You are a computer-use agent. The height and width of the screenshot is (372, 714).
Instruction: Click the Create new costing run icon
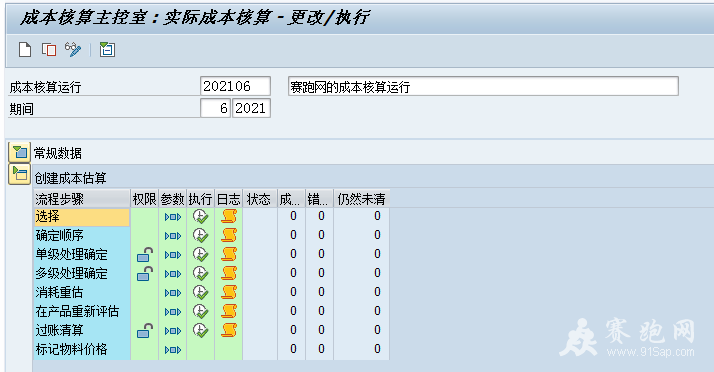pos(25,50)
